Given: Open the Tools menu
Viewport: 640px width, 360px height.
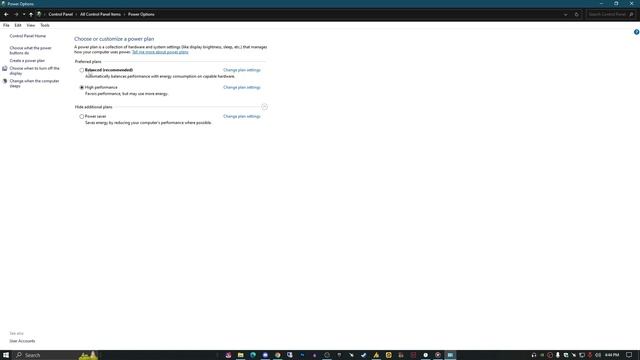Looking at the screenshot, I should (45, 25).
